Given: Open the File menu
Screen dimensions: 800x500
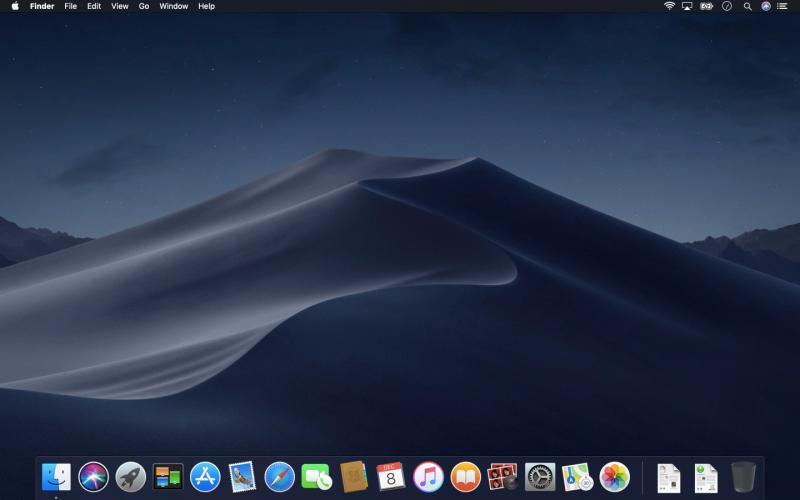Looking at the screenshot, I should (70, 6).
